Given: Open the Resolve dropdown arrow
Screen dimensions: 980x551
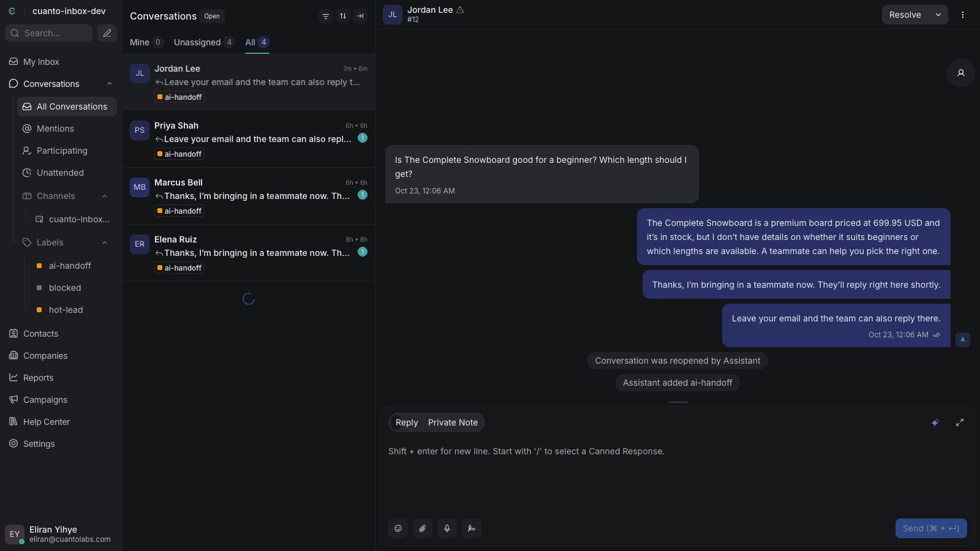Looking at the screenshot, I should [938, 15].
